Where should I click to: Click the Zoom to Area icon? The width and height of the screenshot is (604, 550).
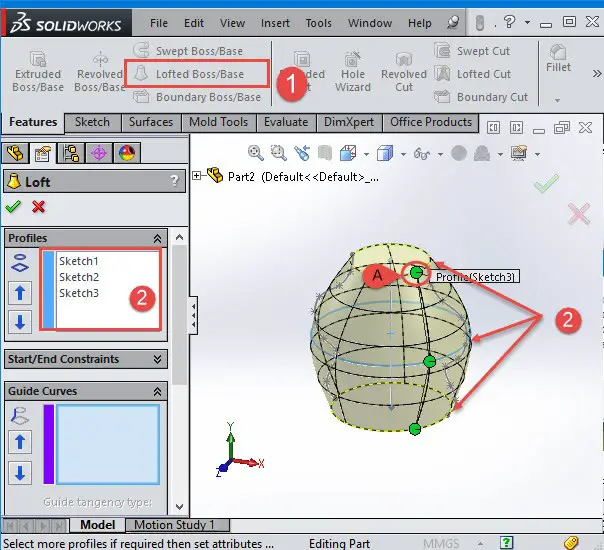[x=279, y=153]
